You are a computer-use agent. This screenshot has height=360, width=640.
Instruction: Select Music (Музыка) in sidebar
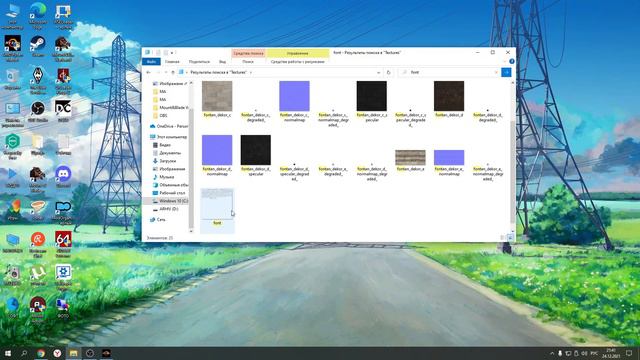click(164, 177)
